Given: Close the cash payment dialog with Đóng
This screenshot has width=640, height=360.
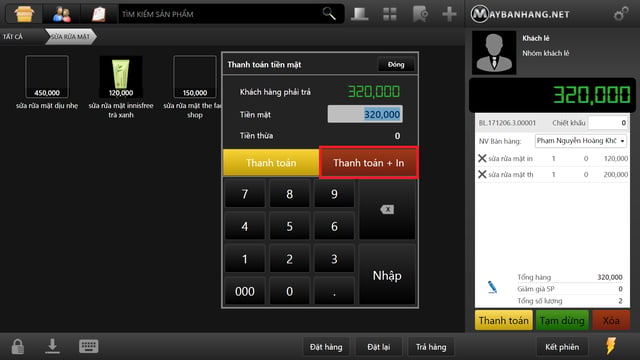Looking at the screenshot, I should [396, 64].
